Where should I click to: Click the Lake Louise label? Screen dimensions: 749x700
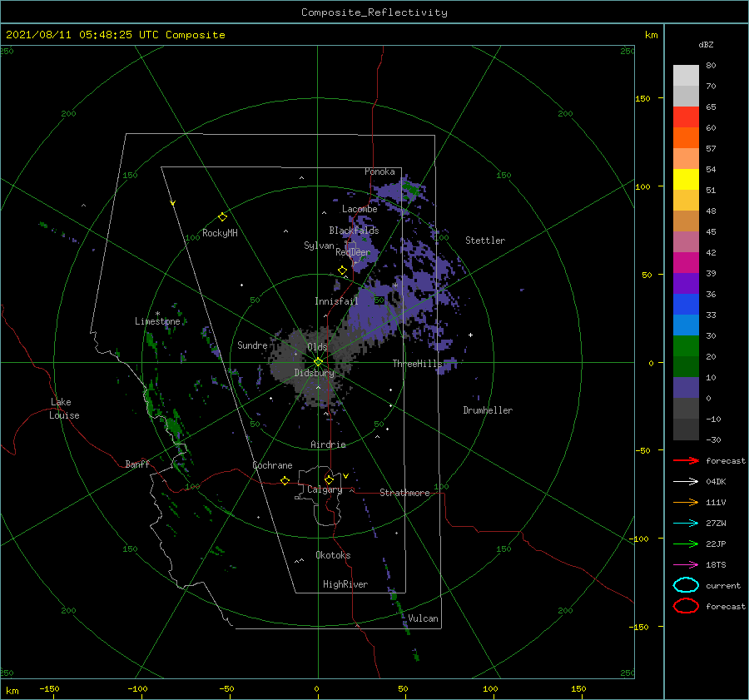coord(64,409)
